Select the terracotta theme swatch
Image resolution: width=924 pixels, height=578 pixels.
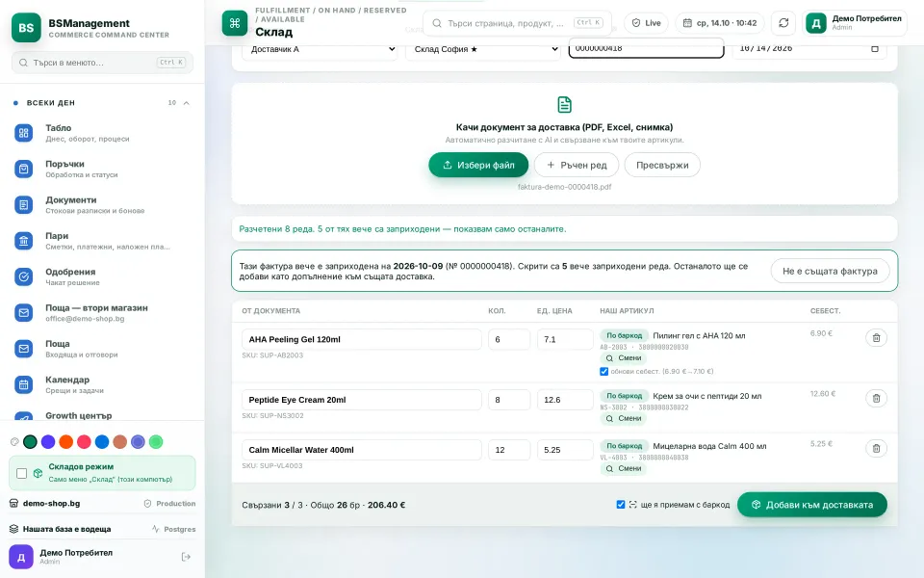[120, 442]
